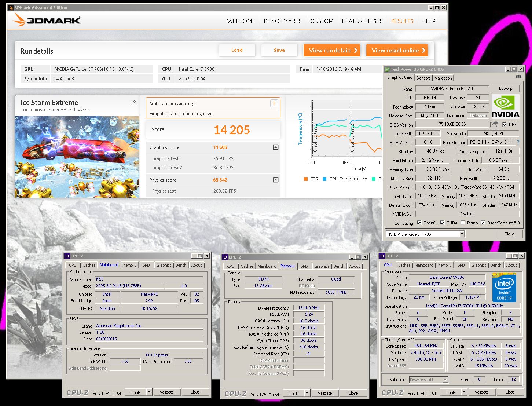The width and height of the screenshot is (532, 406).
Task: Open Tools dropdown arrow in Mainboard CPU-Z window
Action: click(149, 392)
